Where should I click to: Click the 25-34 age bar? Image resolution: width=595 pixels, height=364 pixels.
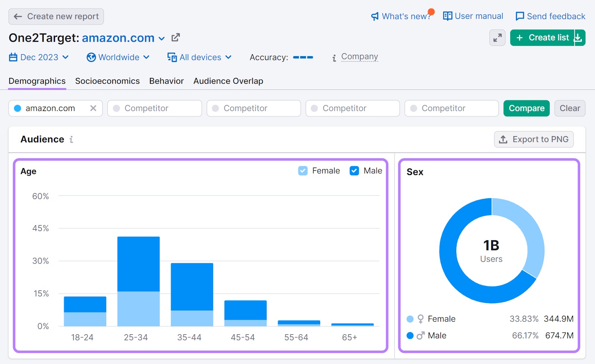(138, 281)
